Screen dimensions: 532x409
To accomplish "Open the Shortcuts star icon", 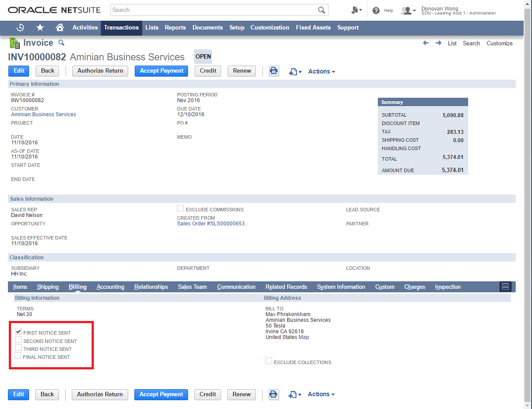I will tap(40, 27).
